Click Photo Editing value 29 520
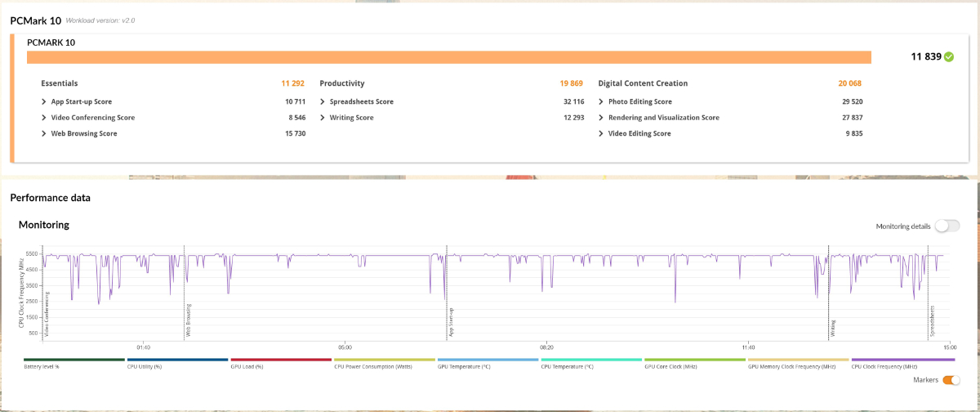 coord(853,102)
